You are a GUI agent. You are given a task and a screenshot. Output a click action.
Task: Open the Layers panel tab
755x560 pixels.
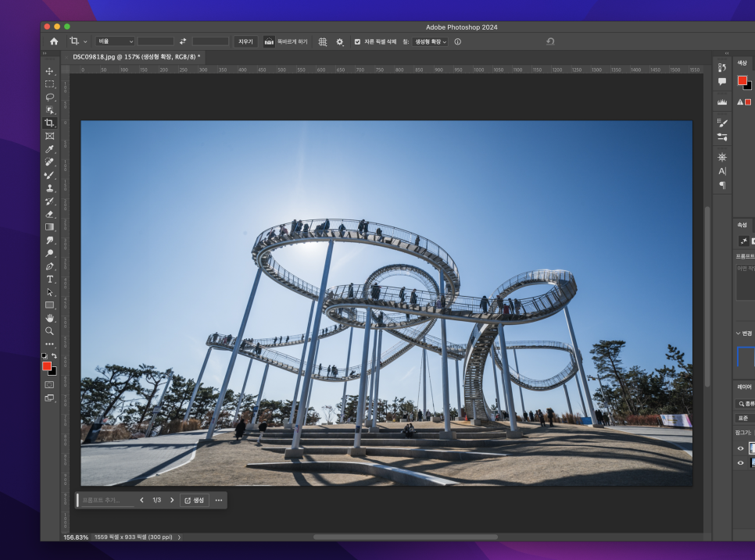click(x=744, y=387)
